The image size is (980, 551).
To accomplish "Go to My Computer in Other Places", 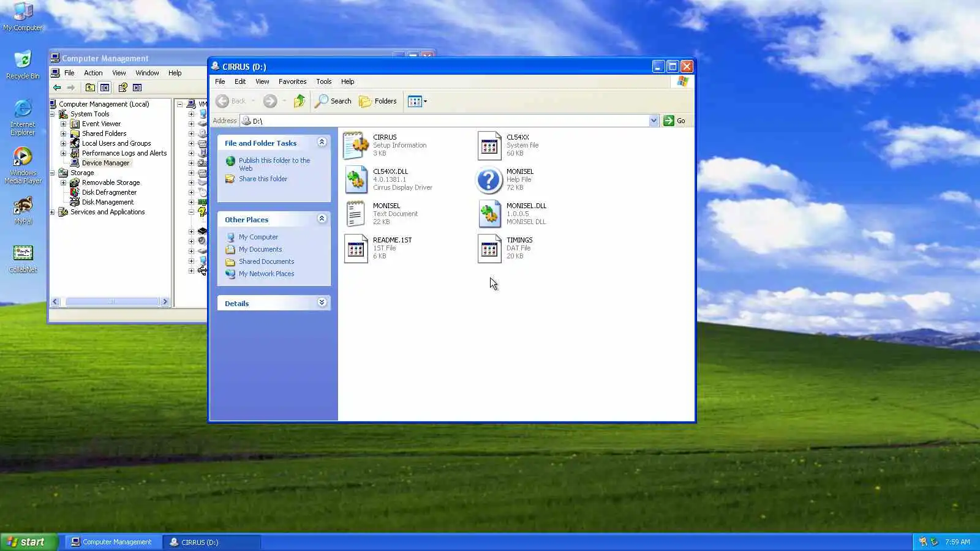I will (x=258, y=237).
